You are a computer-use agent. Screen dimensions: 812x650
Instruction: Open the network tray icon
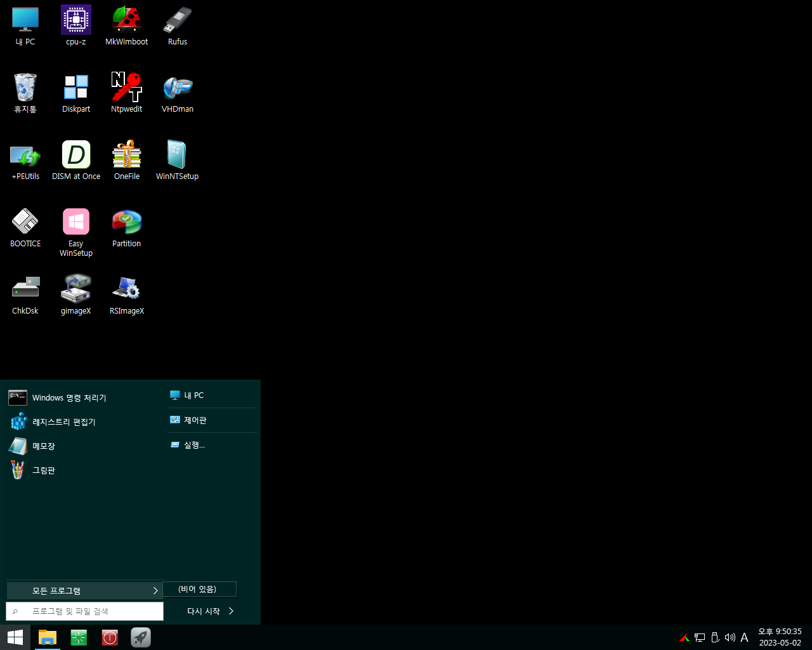point(700,637)
